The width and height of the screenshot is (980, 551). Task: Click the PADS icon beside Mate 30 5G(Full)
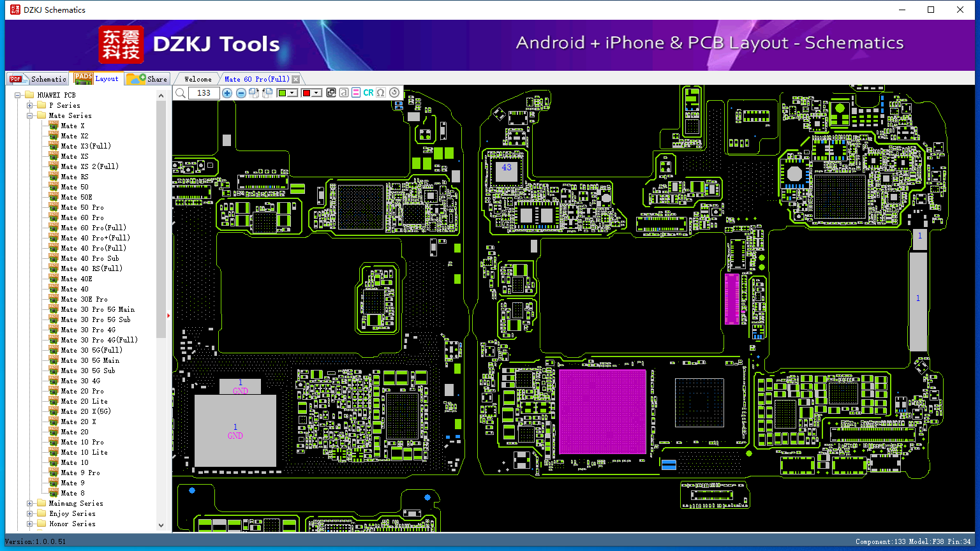coord(54,351)
